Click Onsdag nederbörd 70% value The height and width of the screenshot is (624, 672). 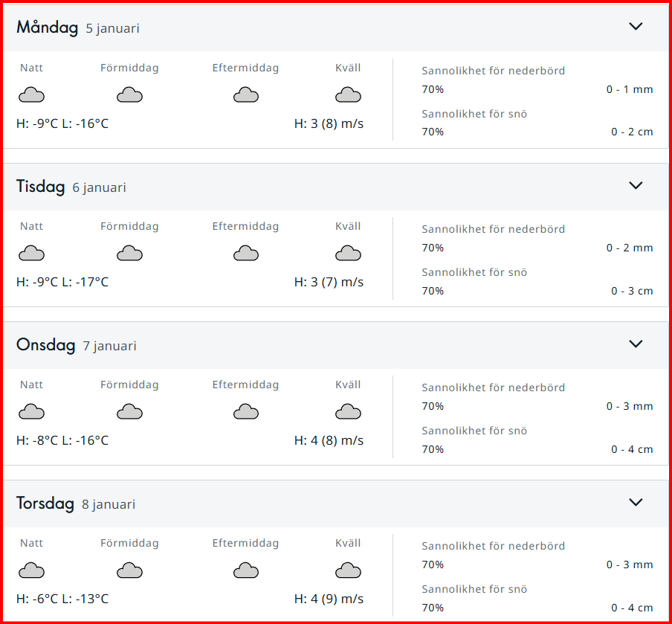click(433, 406)
